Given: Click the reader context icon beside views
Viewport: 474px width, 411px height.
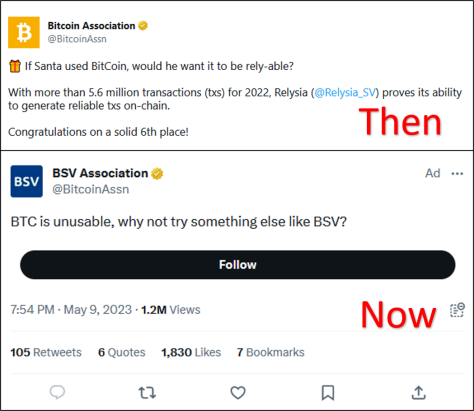Looking at the screenshot, I should pyautogui.click(x=457, y=310).
